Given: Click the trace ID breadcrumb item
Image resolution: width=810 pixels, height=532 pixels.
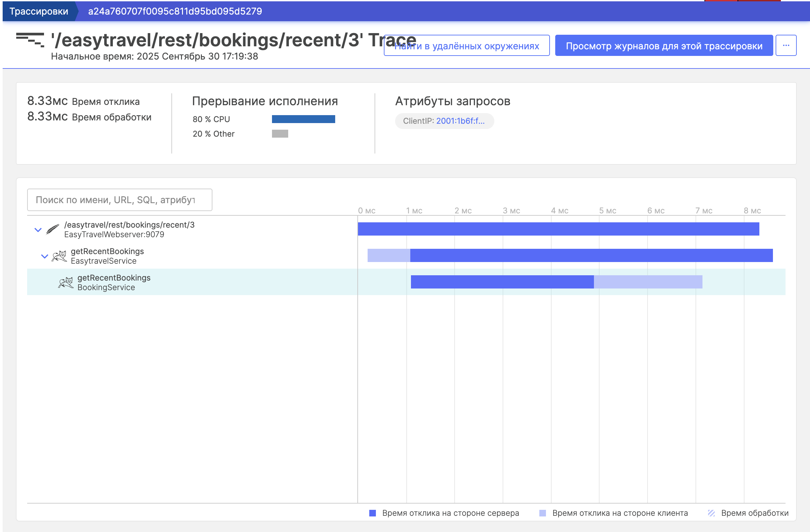Looking at the screenshot, I should [175, 11].
